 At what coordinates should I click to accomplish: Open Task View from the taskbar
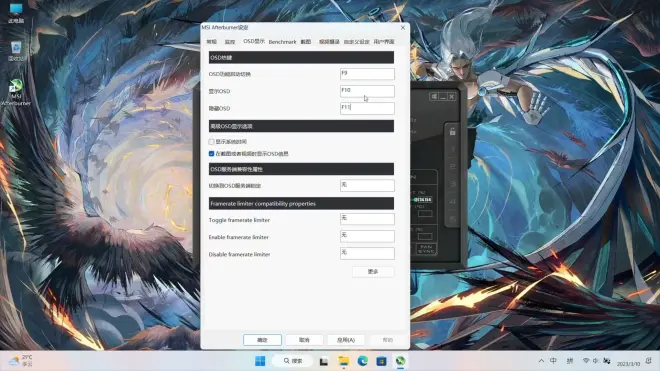(324, 361)
